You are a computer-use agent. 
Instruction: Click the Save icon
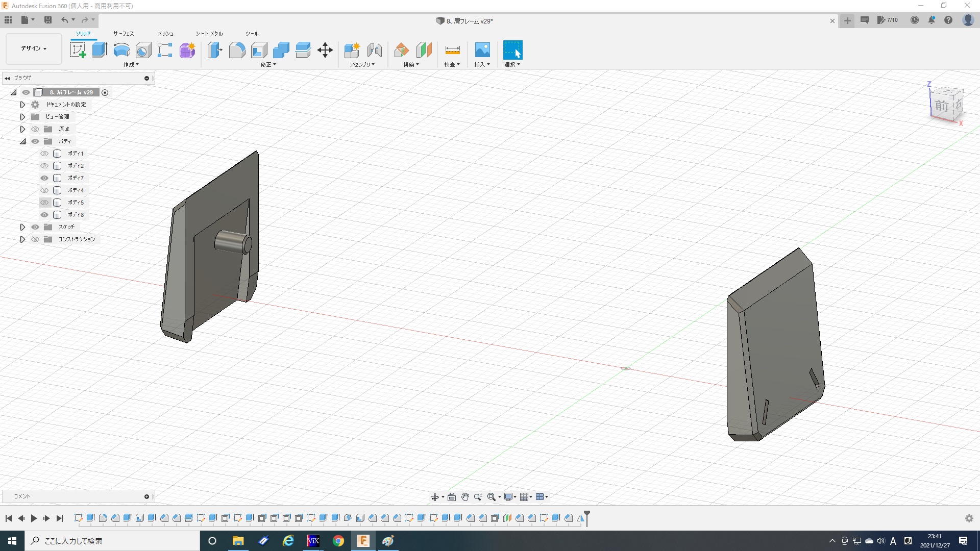[48, 20]
